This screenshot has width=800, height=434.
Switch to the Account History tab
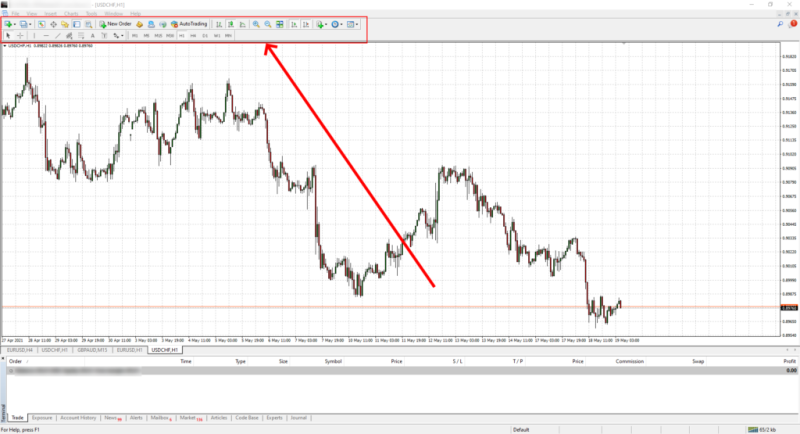tap(77, 418)
